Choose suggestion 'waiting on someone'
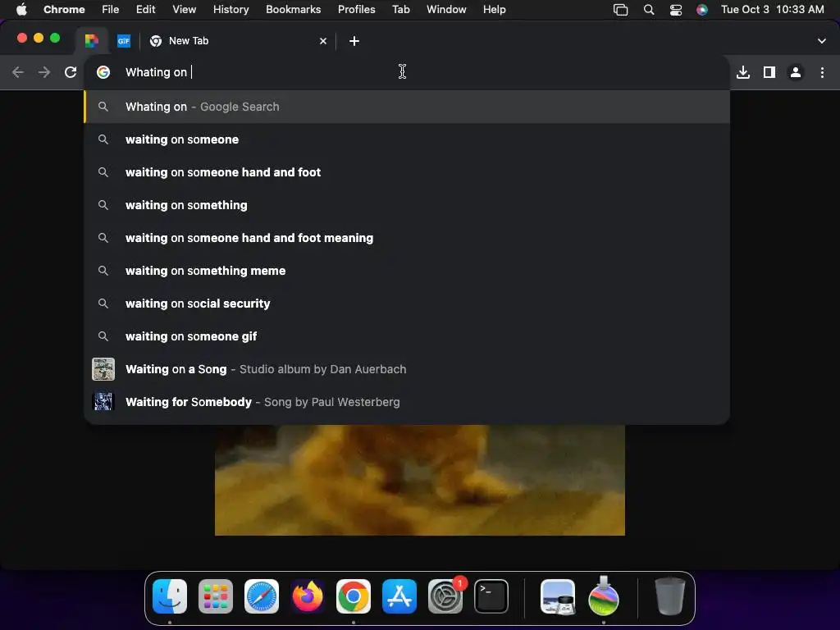The image size is (840, 630). pos(407,139)
